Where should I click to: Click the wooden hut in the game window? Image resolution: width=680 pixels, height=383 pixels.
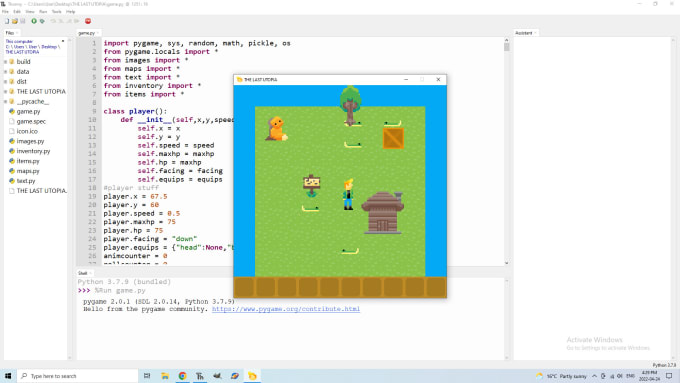tap(382, 213)
